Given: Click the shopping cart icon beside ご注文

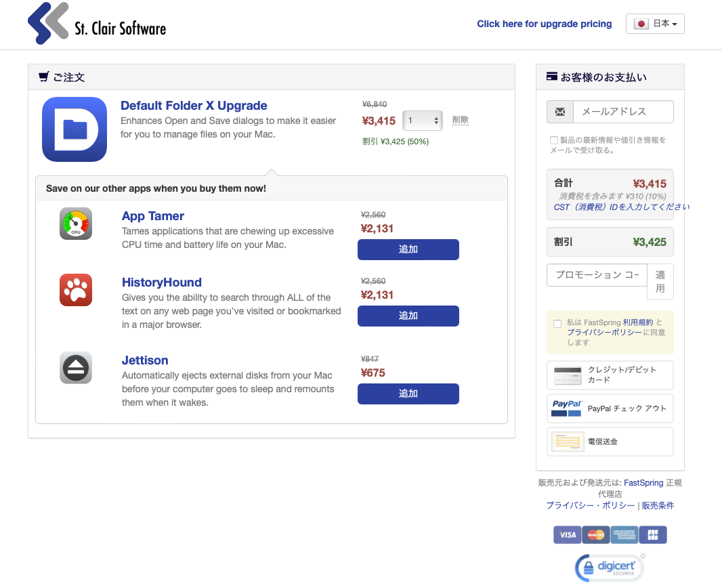Looking at the screenshot, I should tap(44, 77).
